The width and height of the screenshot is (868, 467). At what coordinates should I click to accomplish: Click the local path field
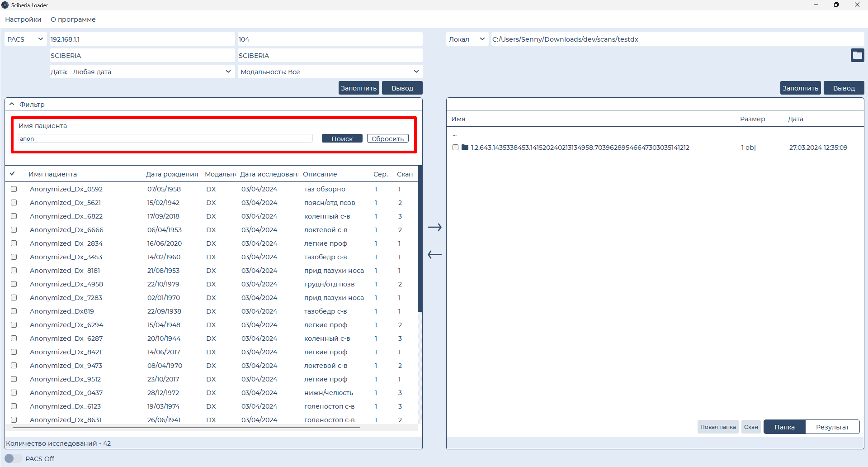coord(678,39)
